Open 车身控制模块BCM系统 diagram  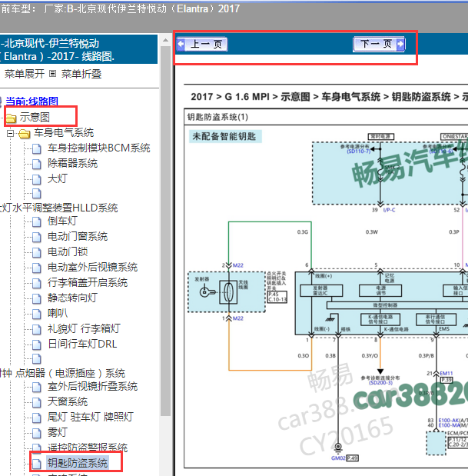[x=99, y=148]
